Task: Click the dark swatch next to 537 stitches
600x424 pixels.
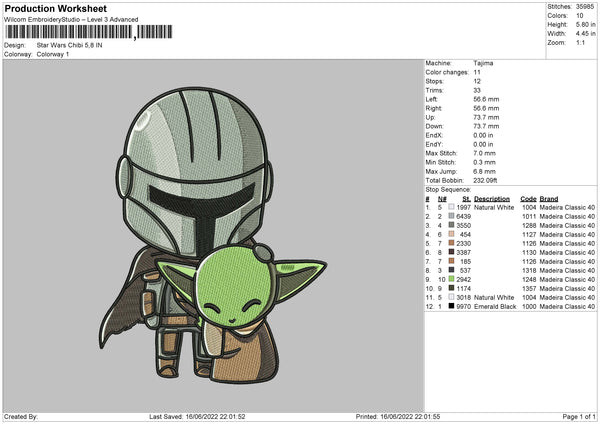Action: pyautogui.click(x=452, y=270)
